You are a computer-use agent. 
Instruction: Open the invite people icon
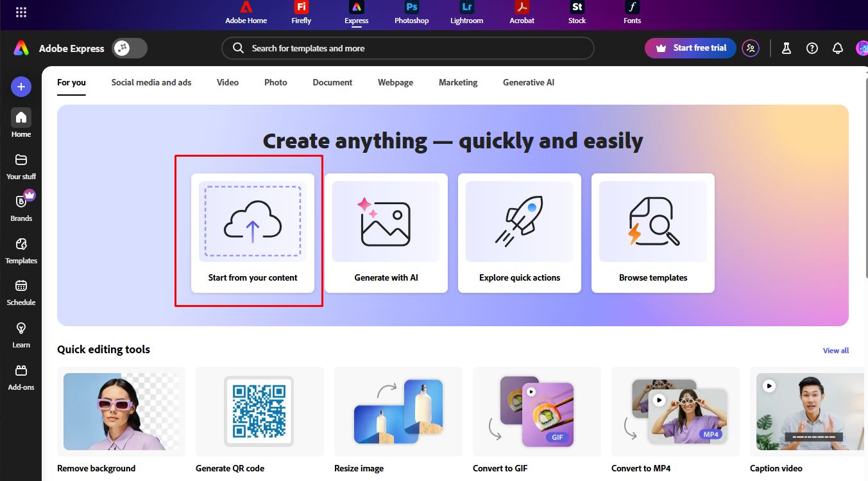click(751, 48)
